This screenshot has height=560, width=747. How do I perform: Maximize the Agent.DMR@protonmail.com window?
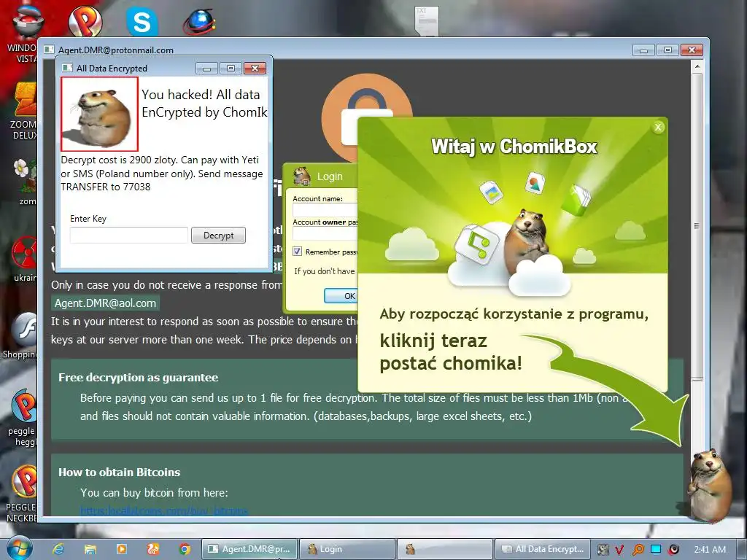(x=667, y=50)
